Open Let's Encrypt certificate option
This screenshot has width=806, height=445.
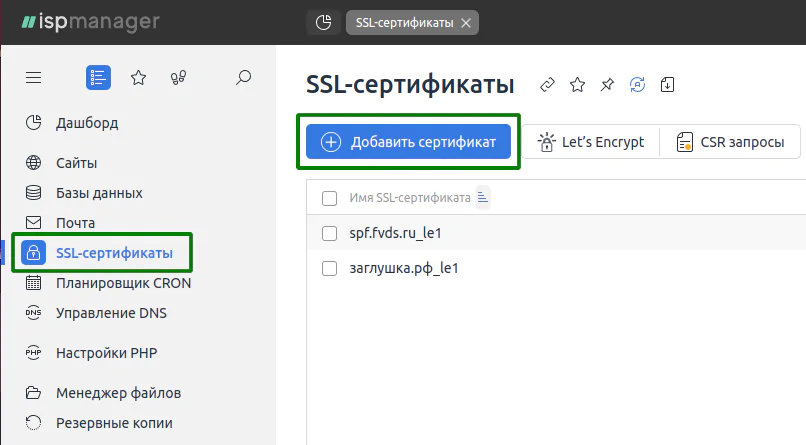click(x=591, y=142)
